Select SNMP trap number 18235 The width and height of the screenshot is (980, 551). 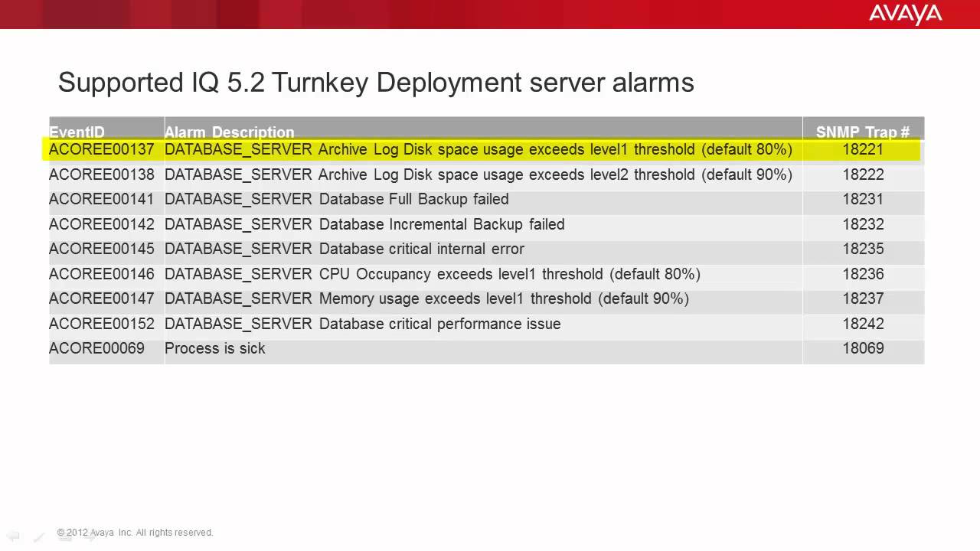click(863, 249)
